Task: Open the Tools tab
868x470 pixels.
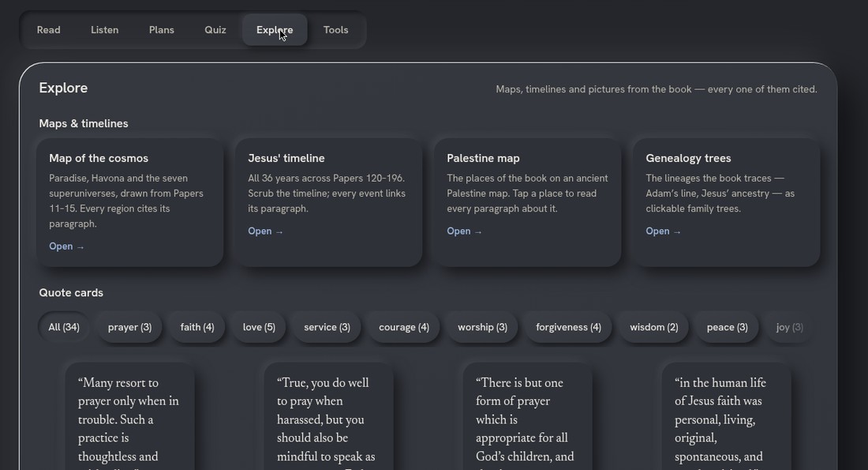Action: tap(335, 30)
